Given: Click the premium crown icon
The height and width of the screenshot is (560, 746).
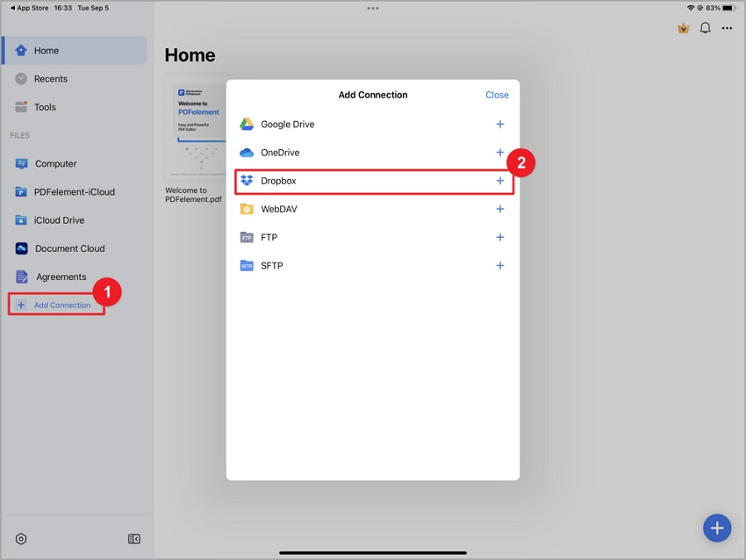Looking at the screenshot, I should coord(683,28).
